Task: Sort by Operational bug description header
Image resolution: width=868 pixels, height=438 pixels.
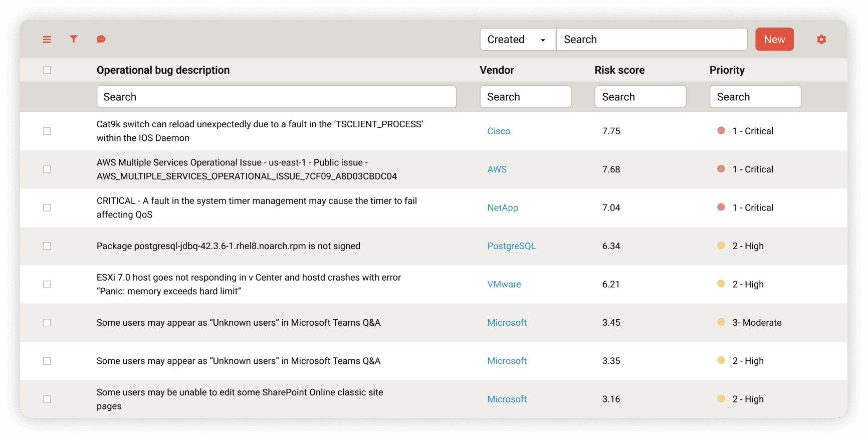Action: (163, 70)
